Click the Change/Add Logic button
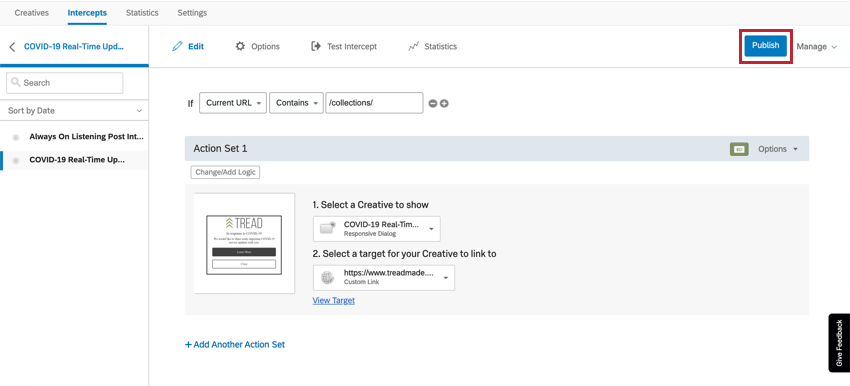This screenshot has width=850, height=386. [x=226, y=172]
